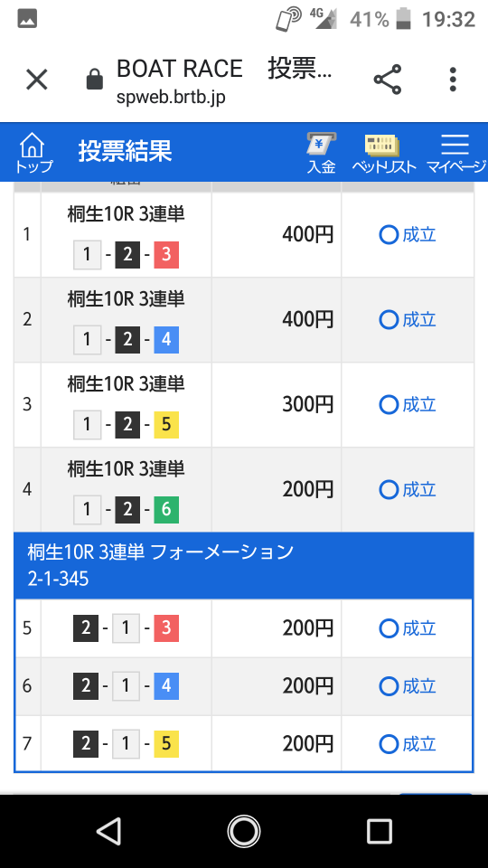Open the ベットリスト bet list icon
This screenshot has width=488, height=868.
point(383,154)
